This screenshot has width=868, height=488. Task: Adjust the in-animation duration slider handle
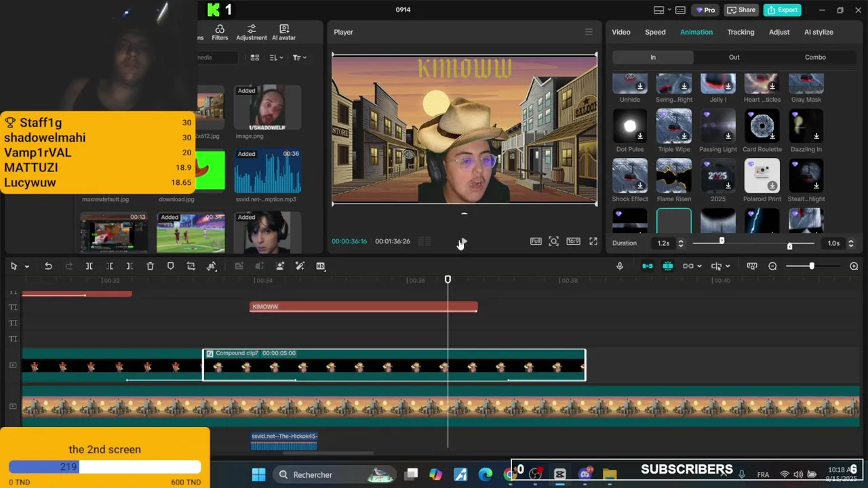coord(722,241)
